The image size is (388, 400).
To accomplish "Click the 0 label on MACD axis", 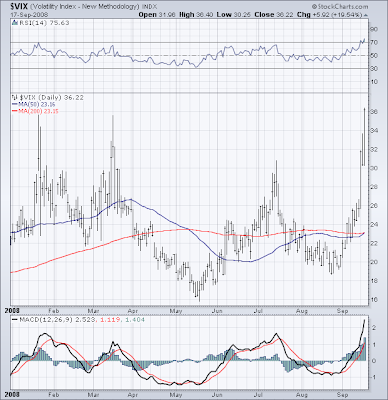I will [374, 361].
